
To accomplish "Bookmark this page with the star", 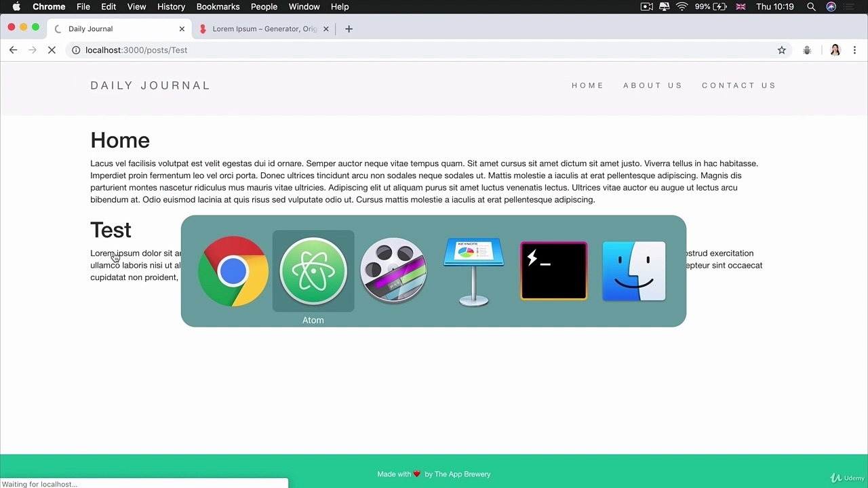I will tap(782, 50).
